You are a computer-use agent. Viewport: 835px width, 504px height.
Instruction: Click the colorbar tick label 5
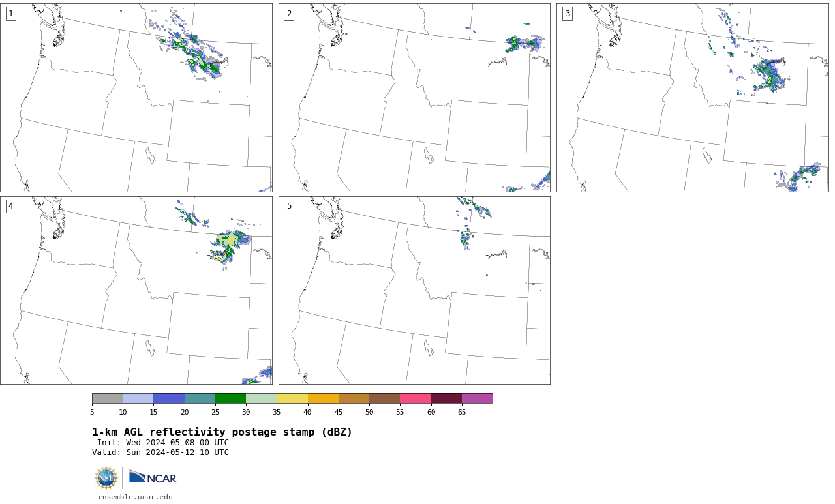[x=92, y=412]
